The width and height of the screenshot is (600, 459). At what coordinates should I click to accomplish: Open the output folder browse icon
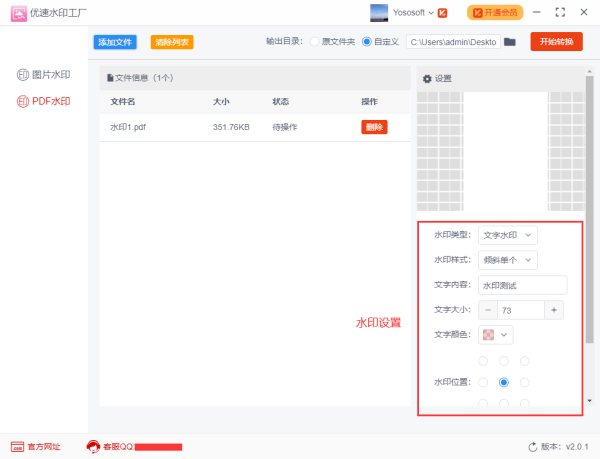tap(510, 42)
